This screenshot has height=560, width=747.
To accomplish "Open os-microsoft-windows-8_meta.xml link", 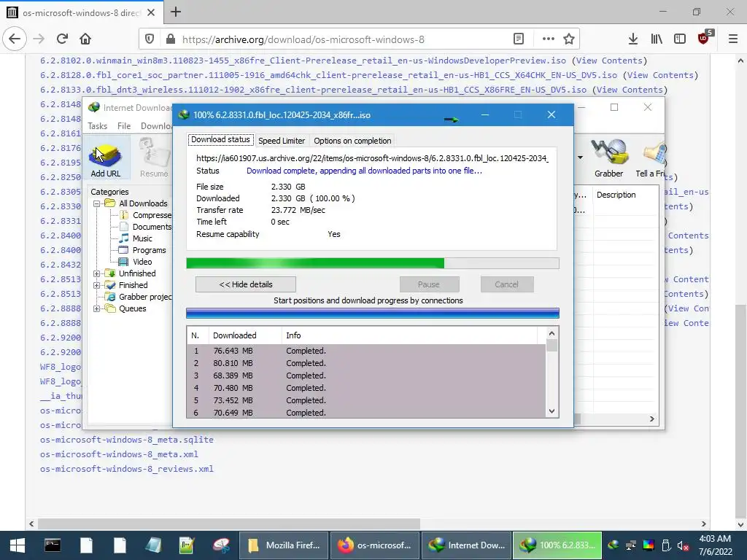I will click(x=119, y=454).
